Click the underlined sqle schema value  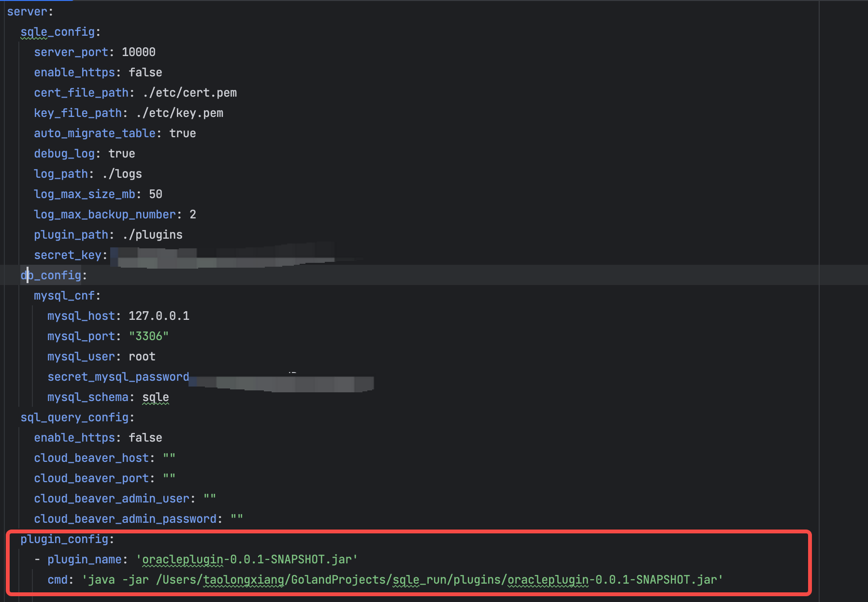pyautogui.click(x=155, y=397)
